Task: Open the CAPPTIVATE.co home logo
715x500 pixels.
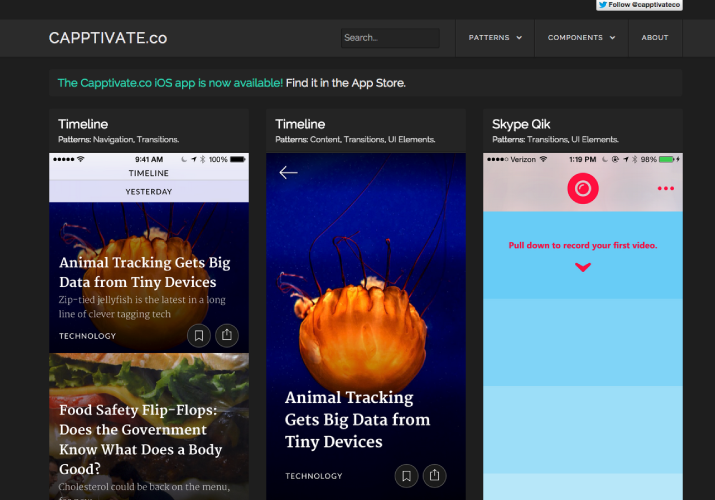Action: [108, 38]
